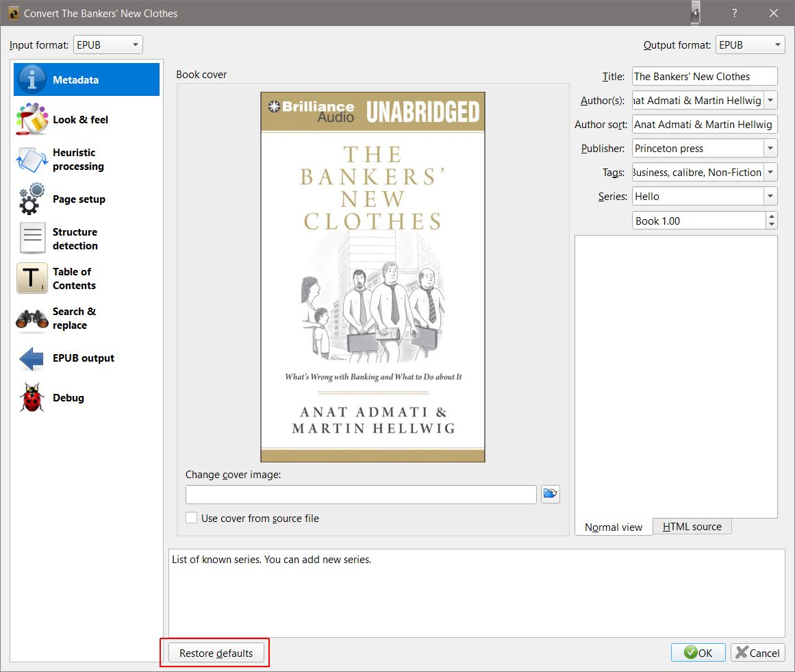Viewport: 795px width, 672px height.
Task: Switch to HTML source tab
Action: (692, 527)
